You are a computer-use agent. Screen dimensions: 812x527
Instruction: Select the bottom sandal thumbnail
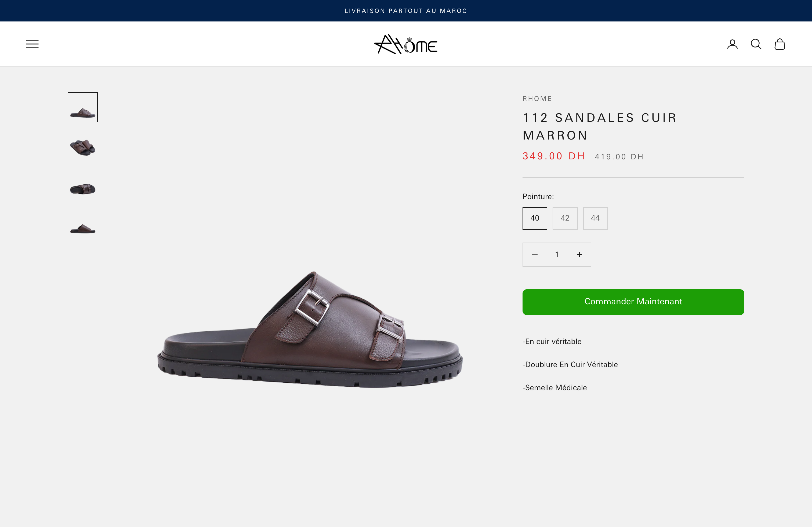[x=82, y=229]
